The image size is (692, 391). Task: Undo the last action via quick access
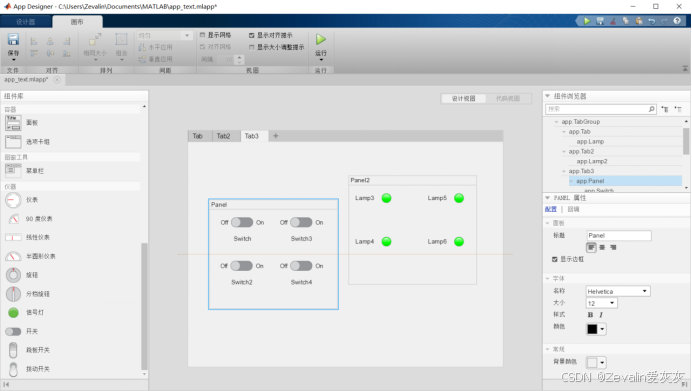[651, 21]
